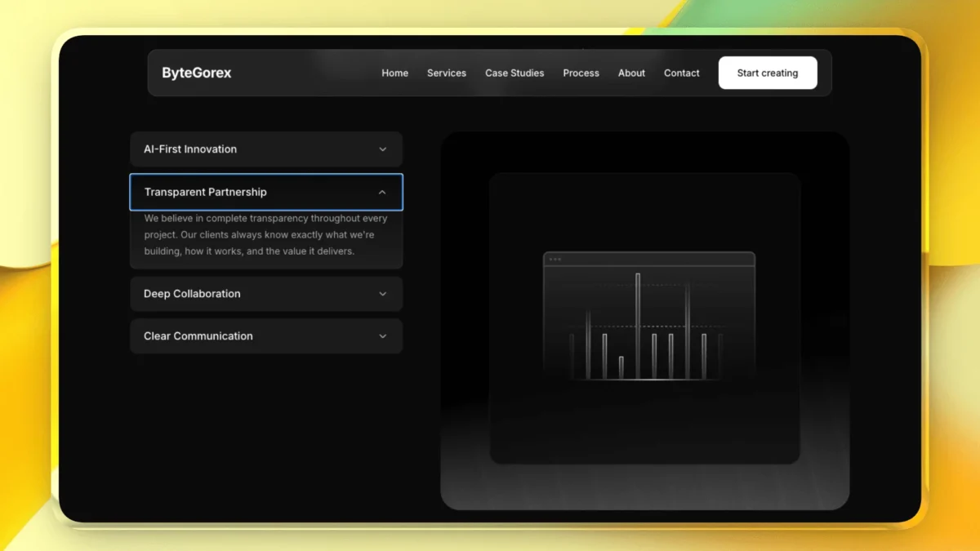The width and height of the screenshot is (980, 551).
Task: Click the Clear Communication down chevron
Action: tap(383, 336)
